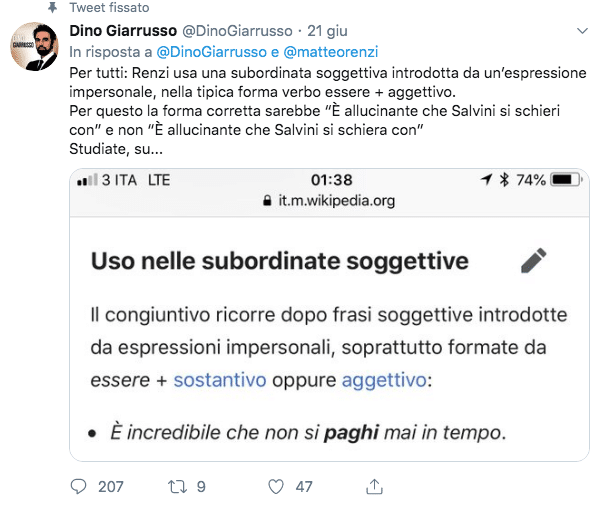The image size is (600, 511).
Task: Click the it.m.wikipedia.org address
Action: pyautogui.click(x=335, y=201)
